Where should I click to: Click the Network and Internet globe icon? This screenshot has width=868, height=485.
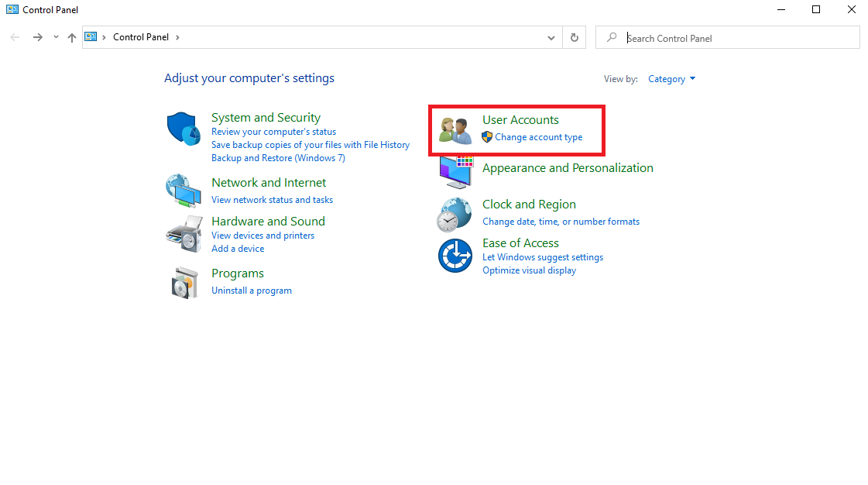tap(184, 191)
